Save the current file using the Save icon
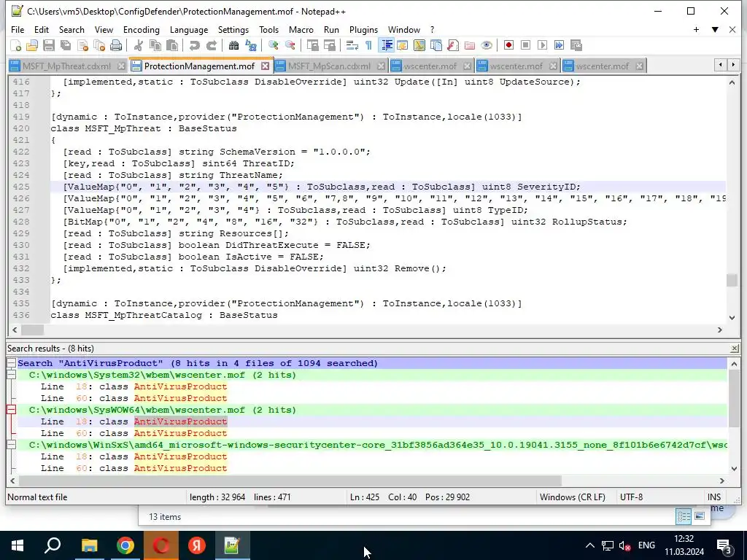The image size is (747, 560). click(x=49, y=45)
